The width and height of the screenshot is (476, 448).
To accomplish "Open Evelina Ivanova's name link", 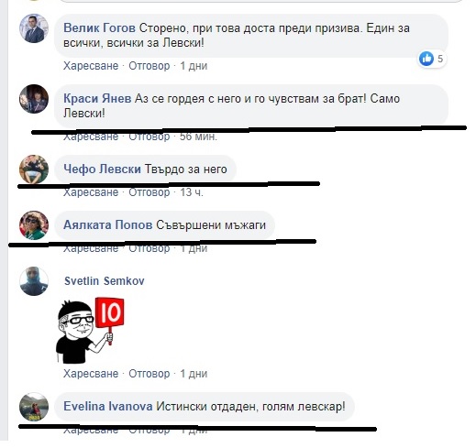I will (108, 407).
